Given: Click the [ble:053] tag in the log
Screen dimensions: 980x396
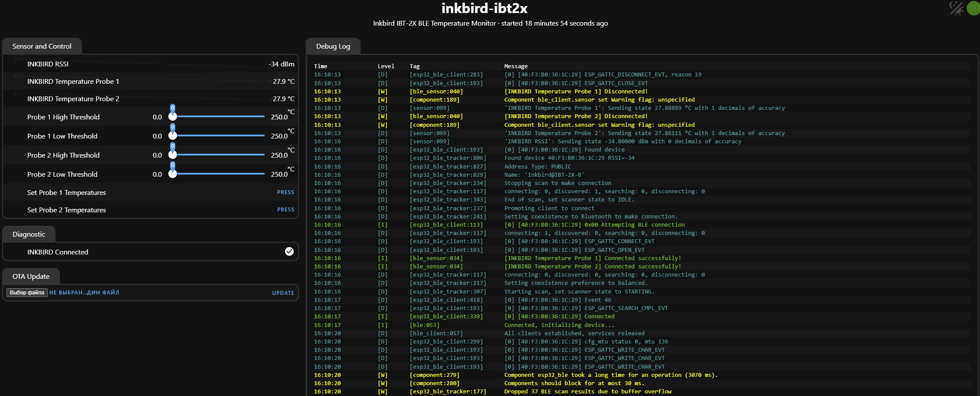Looking at the screenshot, I should pyautogui.click(x=424, y=325).
